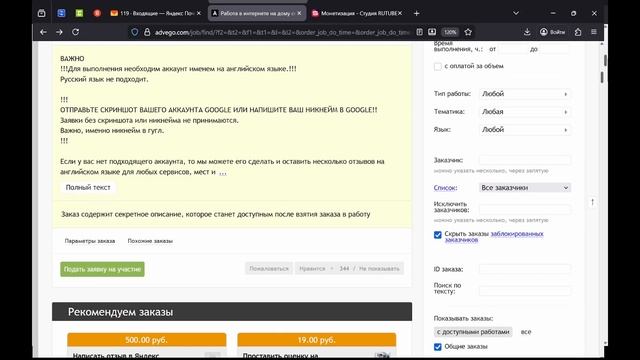Toggle reader view icon
Screen dimensions: 640x360
click(x=419, y=32)
